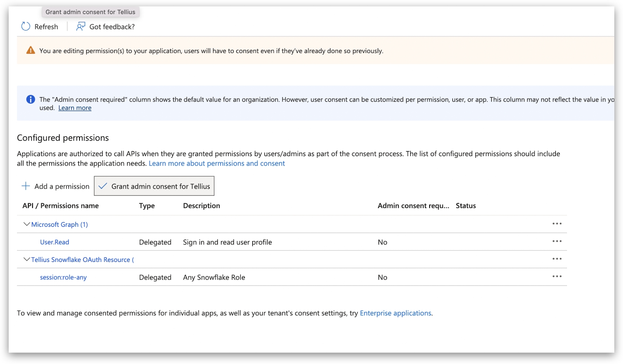Image resolution: width=623 pixels, height=364 pixels.
Task: Open the User.Read permission link
Action: coord(55,242)
